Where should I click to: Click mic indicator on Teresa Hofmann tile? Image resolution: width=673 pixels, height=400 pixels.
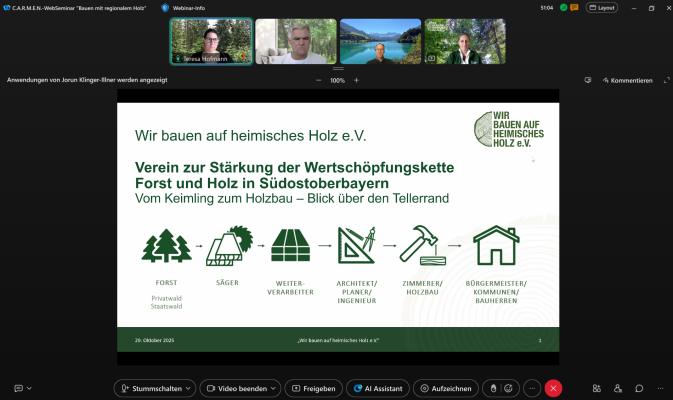tap(178, 58)
